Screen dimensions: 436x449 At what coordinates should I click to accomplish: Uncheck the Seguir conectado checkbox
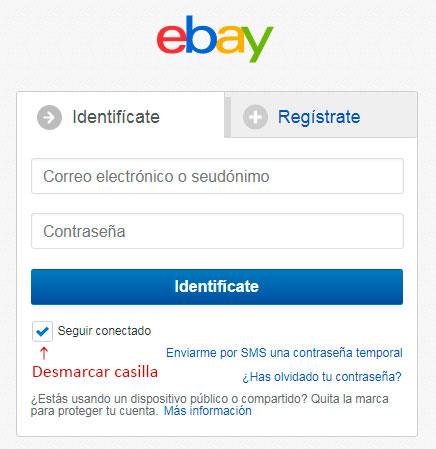pyautogui.click(x=42, y=331)
